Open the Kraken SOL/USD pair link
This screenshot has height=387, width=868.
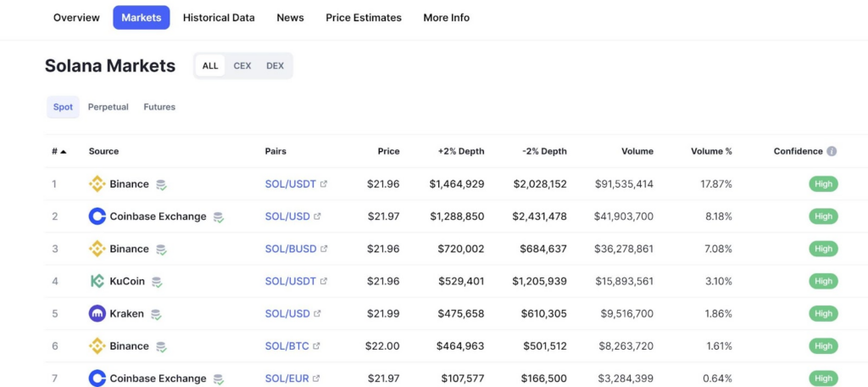[287, 314]
